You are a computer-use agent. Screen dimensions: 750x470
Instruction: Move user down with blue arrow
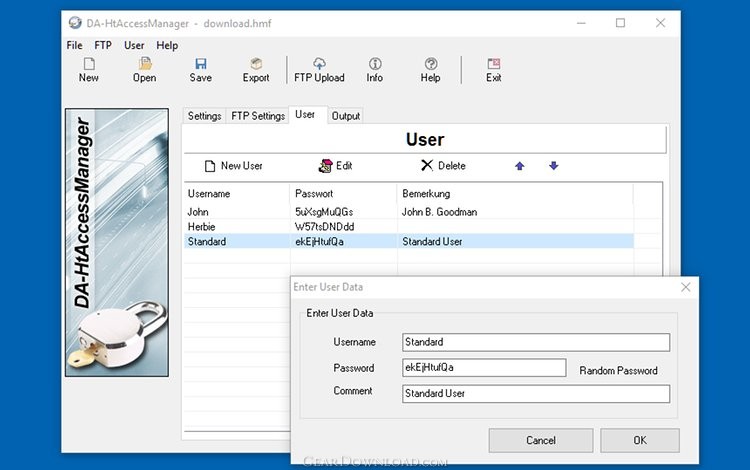553,166
